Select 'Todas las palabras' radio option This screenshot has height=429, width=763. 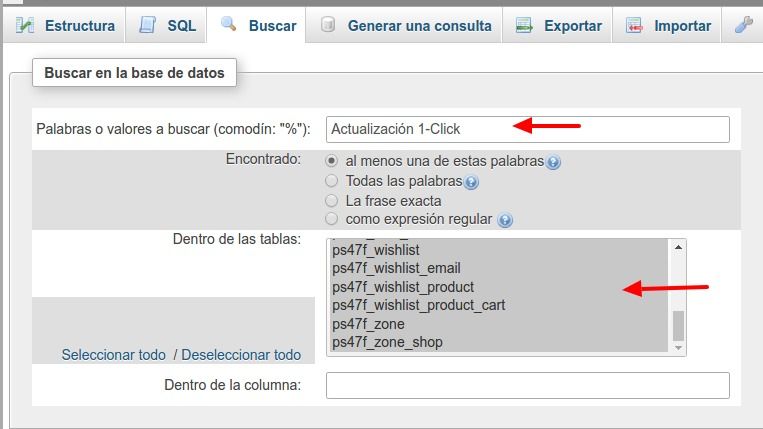[x=331, y=181]
